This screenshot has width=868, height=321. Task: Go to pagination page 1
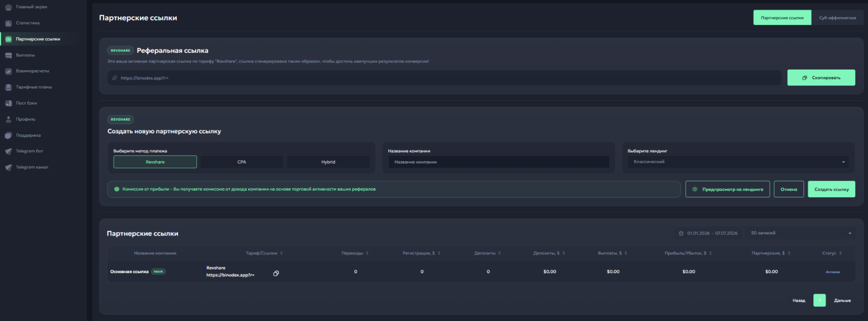tap(819, 300)
